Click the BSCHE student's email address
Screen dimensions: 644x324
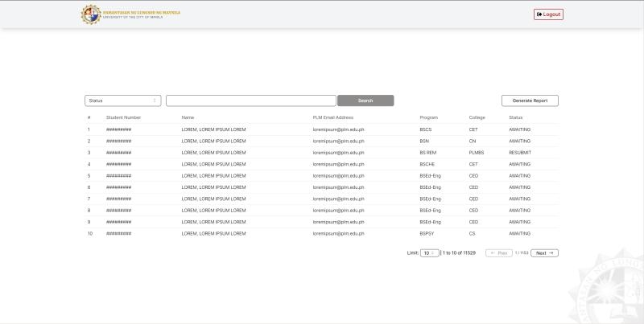click(338, 164)
